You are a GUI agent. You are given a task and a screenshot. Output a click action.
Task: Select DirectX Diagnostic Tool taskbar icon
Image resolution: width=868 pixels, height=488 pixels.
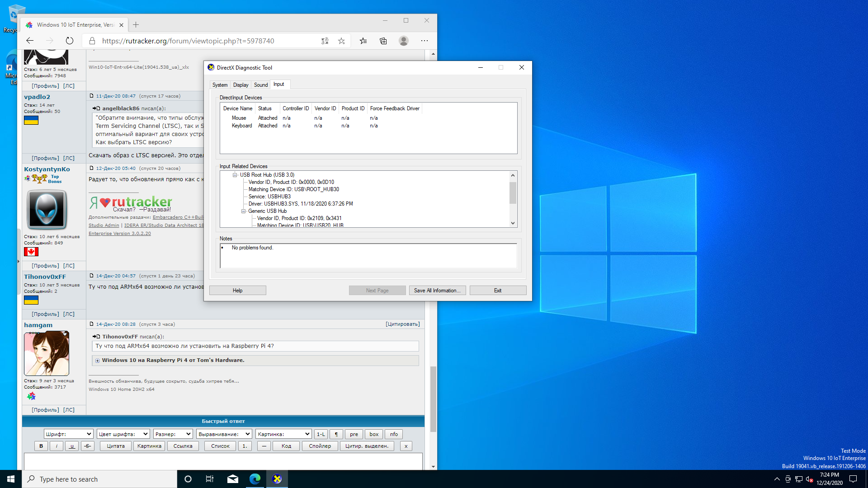pos(277,479)
